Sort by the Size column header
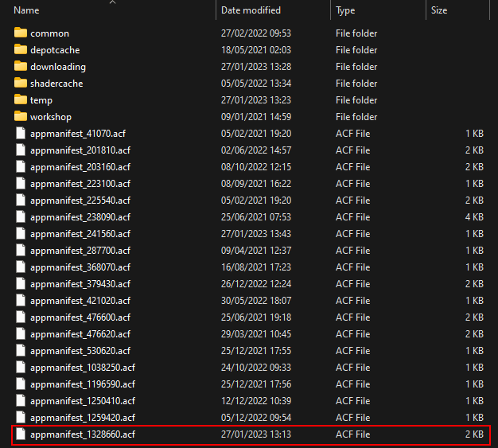The height and width of the screenshot is (448, 498). click(x=439, y=10)
